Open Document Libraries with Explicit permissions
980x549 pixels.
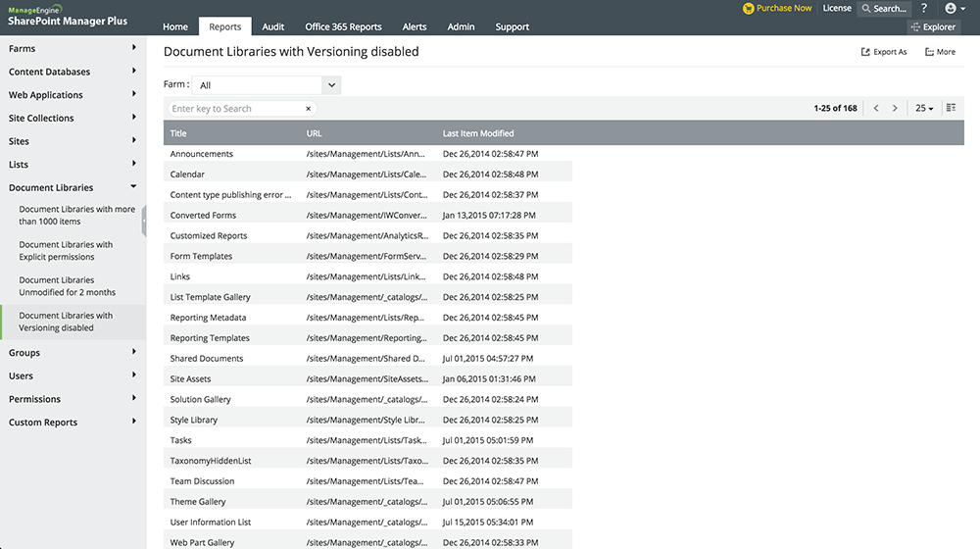pyautogui.click(x=66, y=251)
